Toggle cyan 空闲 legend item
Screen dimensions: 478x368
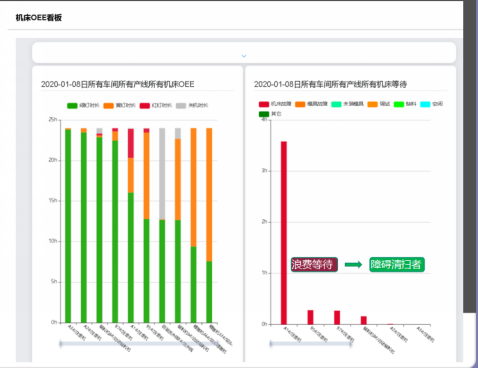pos(431,104)
